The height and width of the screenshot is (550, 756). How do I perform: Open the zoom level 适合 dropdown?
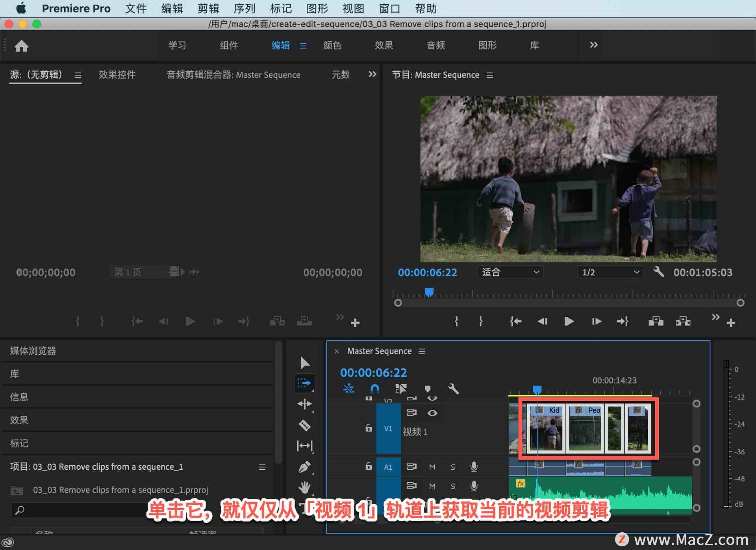click(x=510, y=272)
